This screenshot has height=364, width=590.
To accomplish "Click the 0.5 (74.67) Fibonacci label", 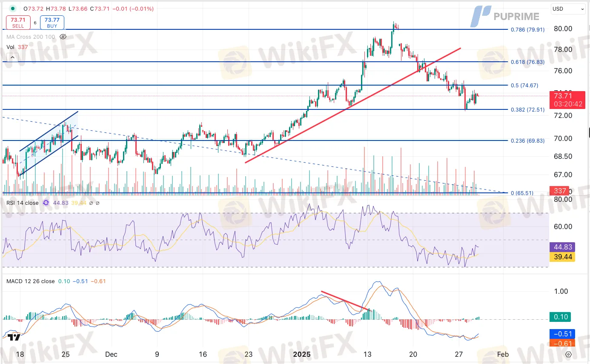I will pos(524,86).
